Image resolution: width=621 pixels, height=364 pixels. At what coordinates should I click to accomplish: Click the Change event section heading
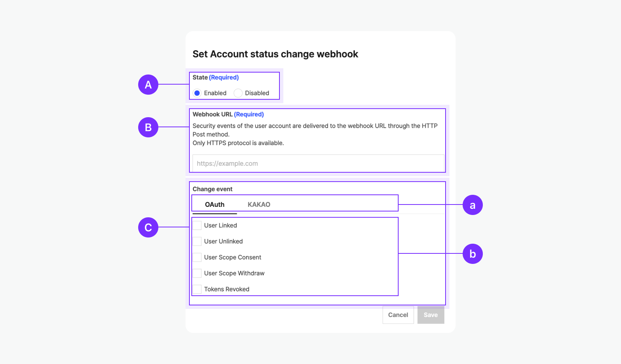212,189
